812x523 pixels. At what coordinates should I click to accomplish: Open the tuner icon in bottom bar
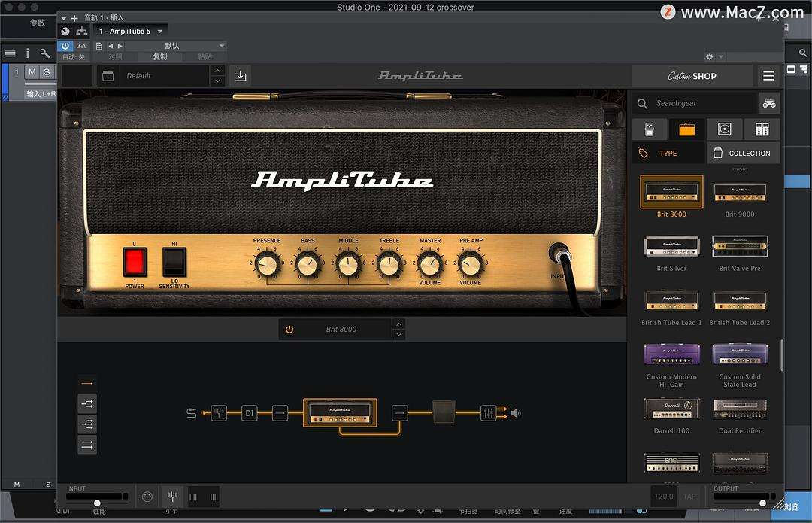[173, 497]
